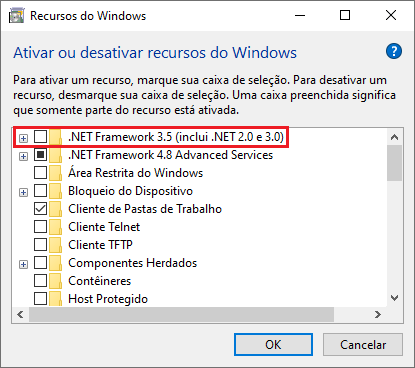The width and height of the screenshot is (415, 368).
Task: Click the folder icon next to Host Protegido
Action: 55,299
